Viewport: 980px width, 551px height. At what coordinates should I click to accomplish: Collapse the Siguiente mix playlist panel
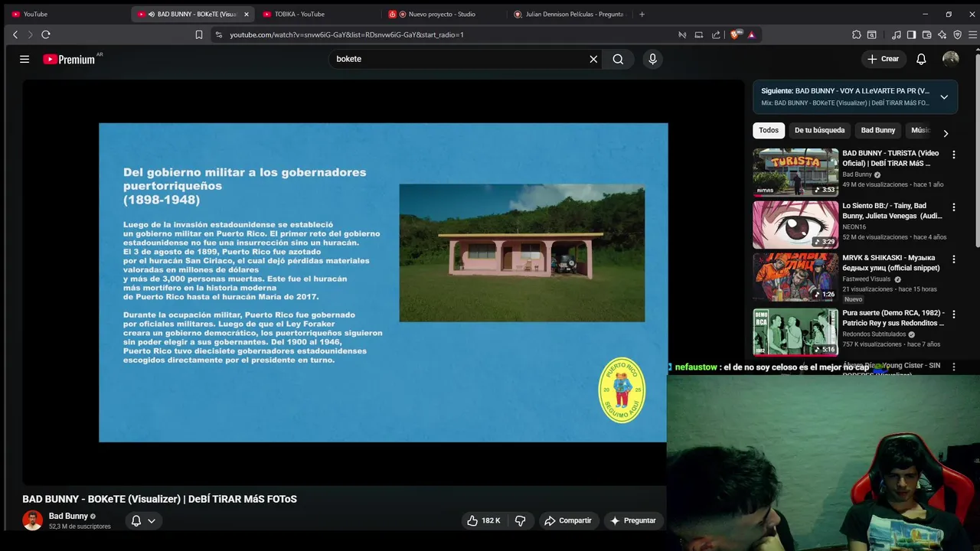(944, 97)
